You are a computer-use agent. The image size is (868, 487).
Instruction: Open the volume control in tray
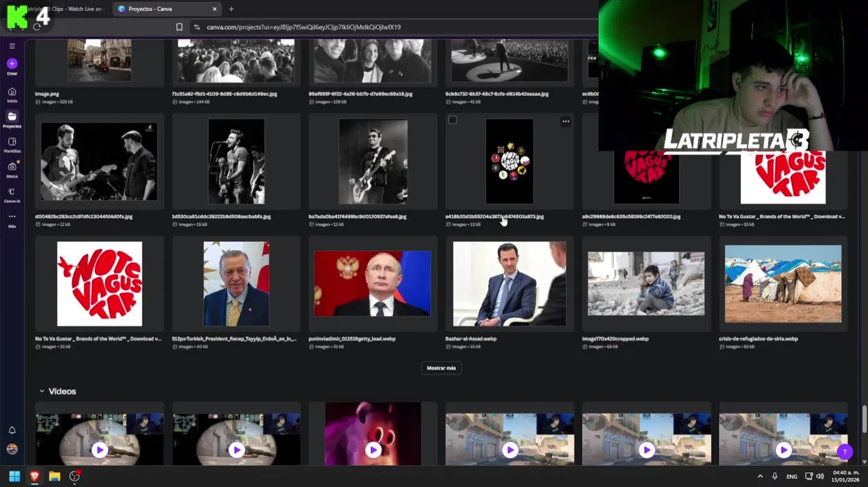click(820, 476)
